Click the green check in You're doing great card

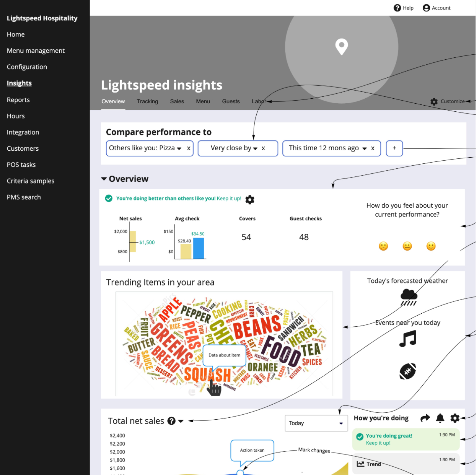360,437
